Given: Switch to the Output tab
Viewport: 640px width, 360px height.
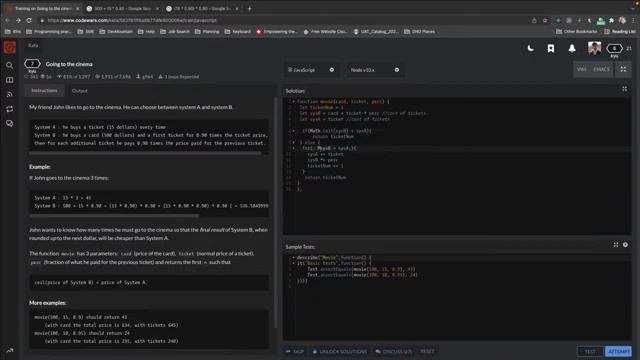Looking at the screenshot, I should [x=80, y=91].
